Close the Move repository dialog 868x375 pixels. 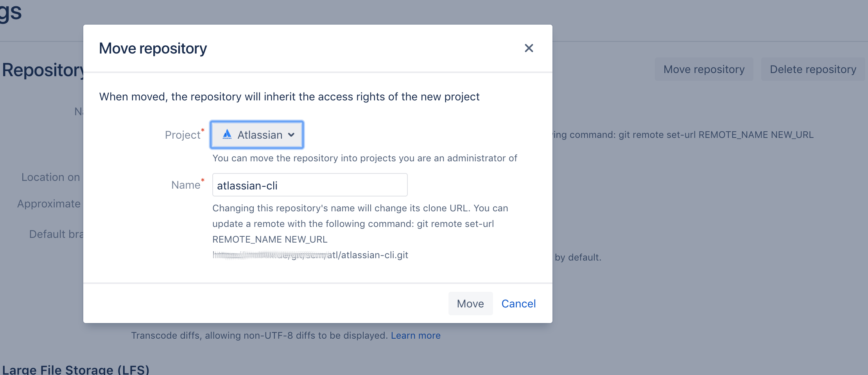pyautogui.click(x=529, y=48)
